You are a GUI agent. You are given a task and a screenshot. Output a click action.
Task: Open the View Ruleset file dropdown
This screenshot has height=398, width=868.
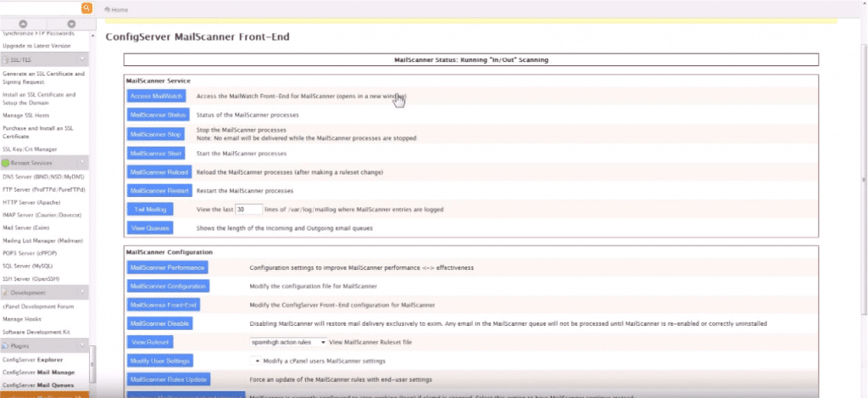click(x=288, y=343)
